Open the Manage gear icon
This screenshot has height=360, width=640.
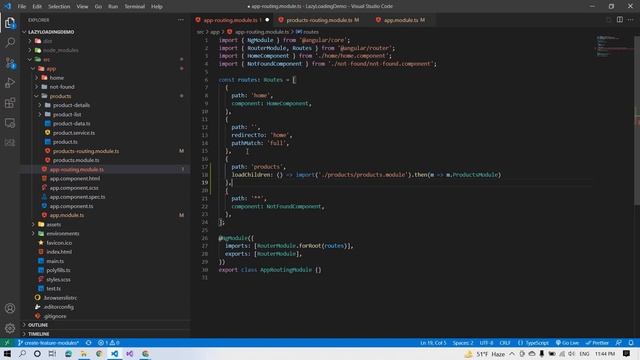10,328
